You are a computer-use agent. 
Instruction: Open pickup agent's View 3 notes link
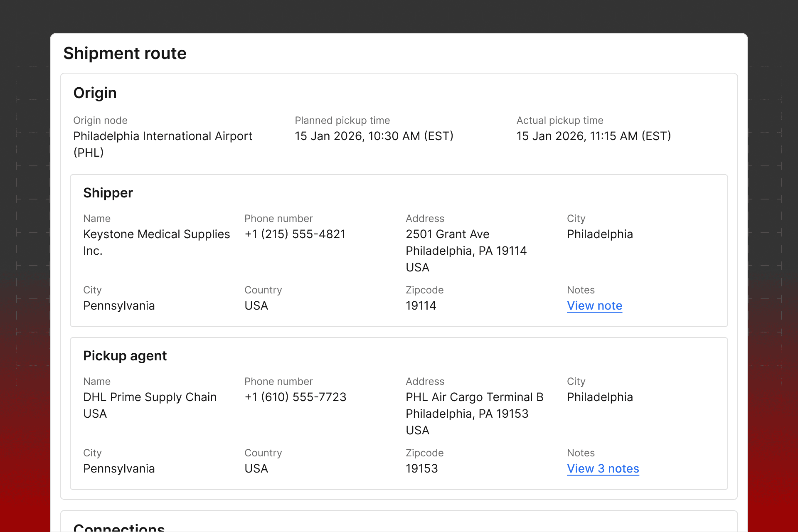click(603, 469)
